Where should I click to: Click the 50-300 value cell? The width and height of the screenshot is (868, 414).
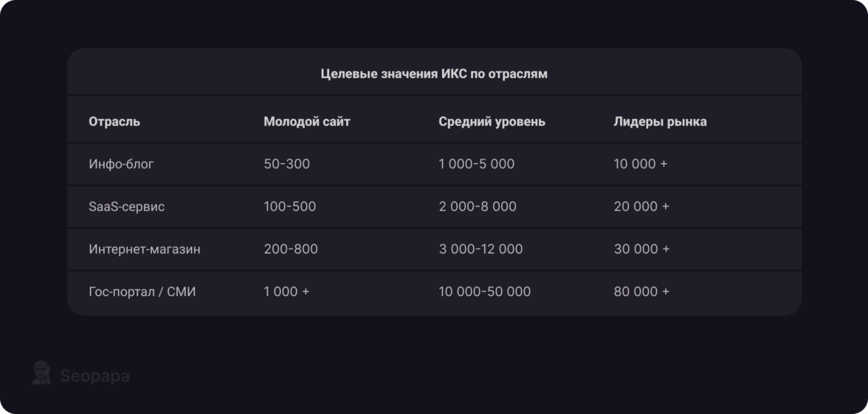tap(286, 164)
